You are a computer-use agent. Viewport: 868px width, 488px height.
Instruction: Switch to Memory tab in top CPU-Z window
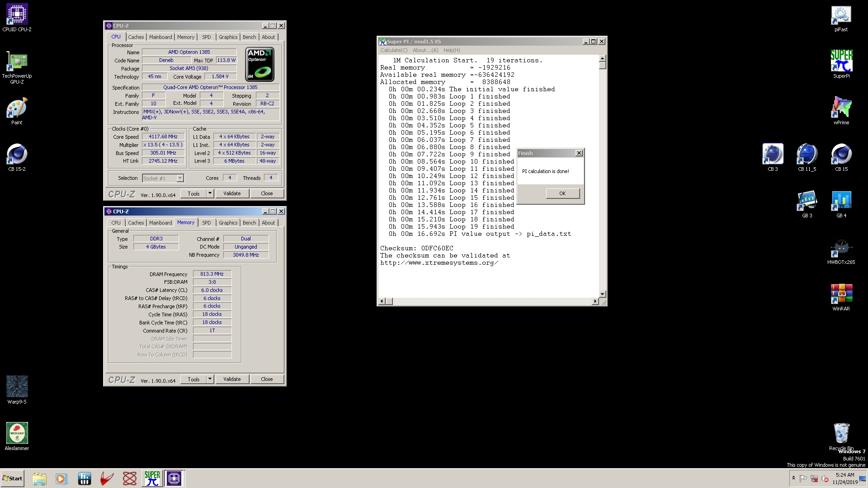click(x=186, y=37)
